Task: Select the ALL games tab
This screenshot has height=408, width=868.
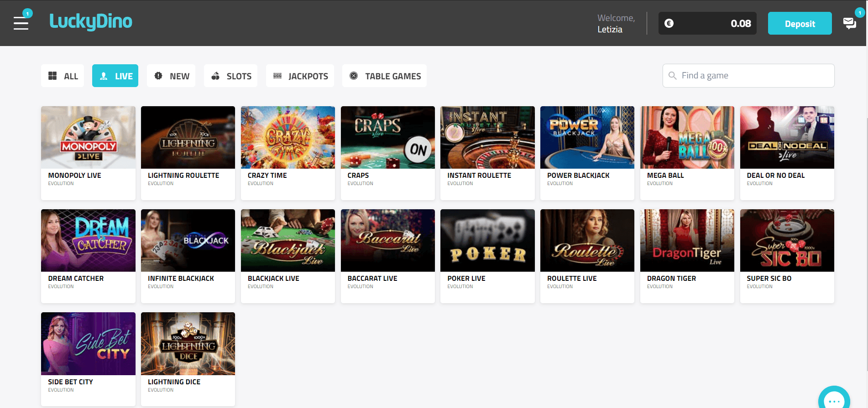Action: click(63, 76)
